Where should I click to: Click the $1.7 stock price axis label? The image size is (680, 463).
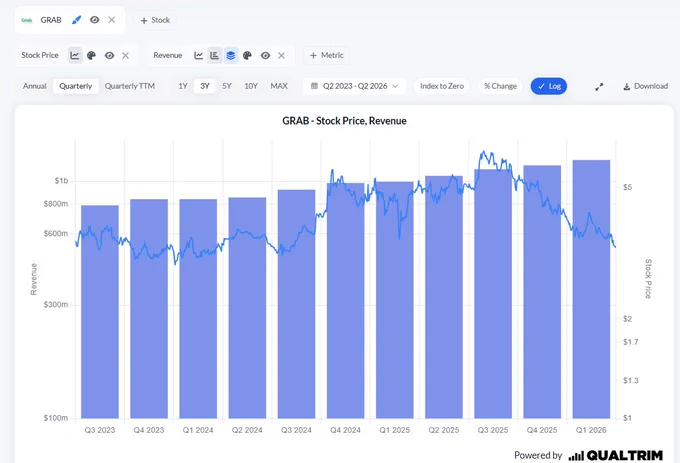pos(631,342)
